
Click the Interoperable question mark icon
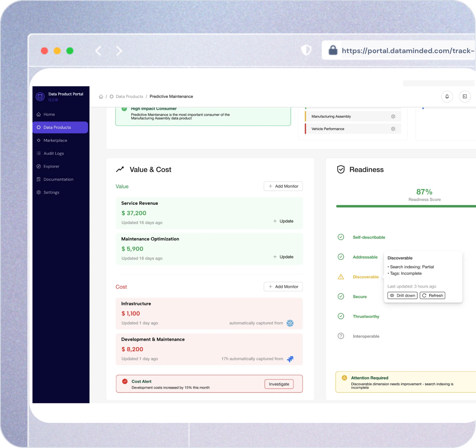pyautogui.click(x=341, y=336)
